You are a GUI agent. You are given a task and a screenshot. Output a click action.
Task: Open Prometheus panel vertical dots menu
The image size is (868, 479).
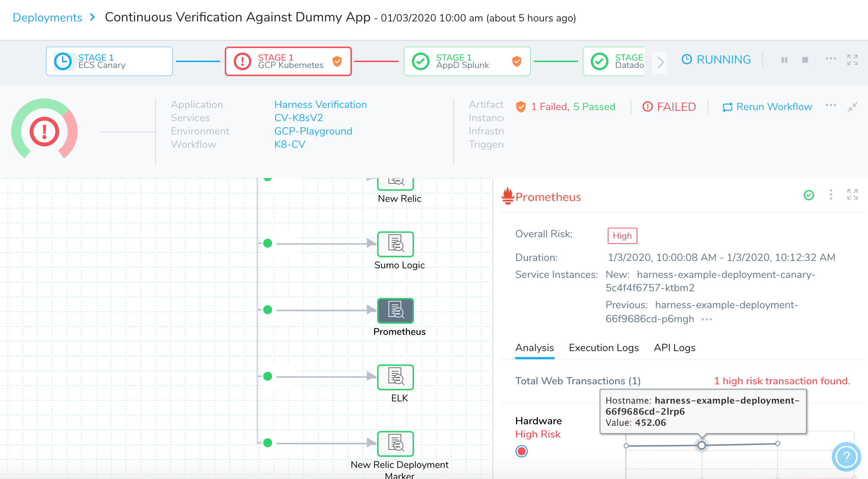point(831,195)
